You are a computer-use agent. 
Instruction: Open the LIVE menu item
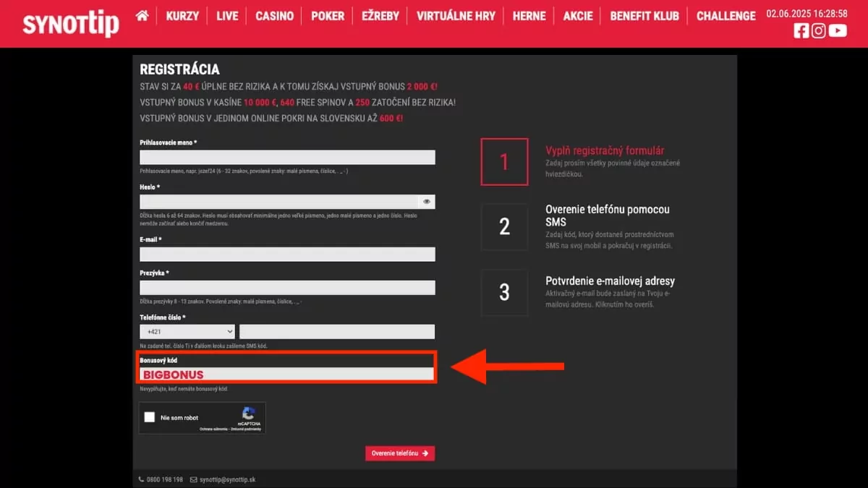pos(227,16)
